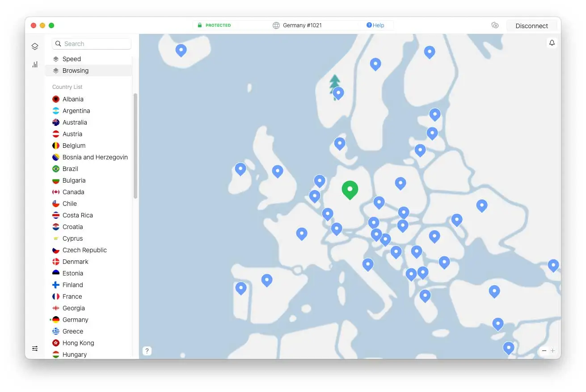Image resolution: width=586 pixels, height=392 pixels.
Task: Disconnect from the VPN server
Action: coord(531,25)
